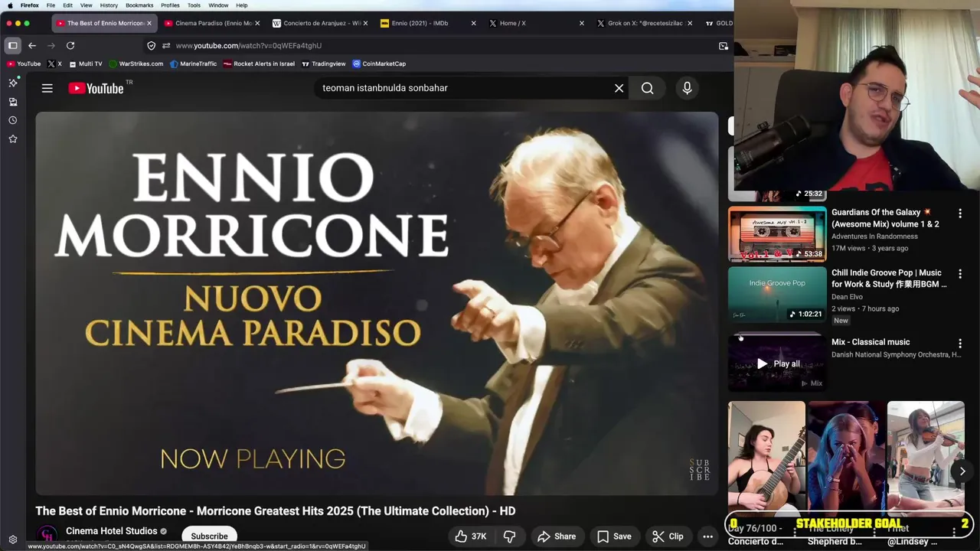Close the Ennio (2021) IMDb tab
980x551 pixels.
pos(473,23)
